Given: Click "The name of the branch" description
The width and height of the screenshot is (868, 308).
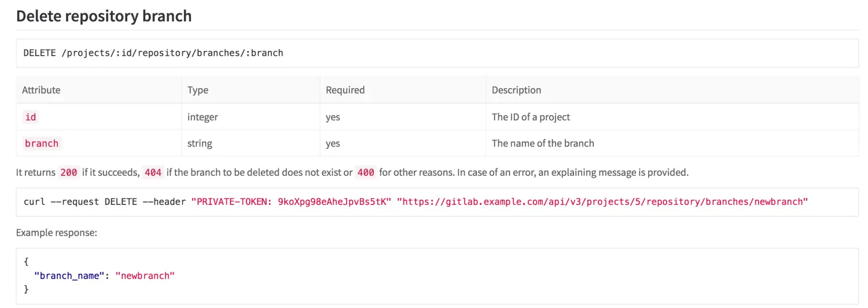Looking at the screenshot, I should pyautogui.click(x=543, y=143).
